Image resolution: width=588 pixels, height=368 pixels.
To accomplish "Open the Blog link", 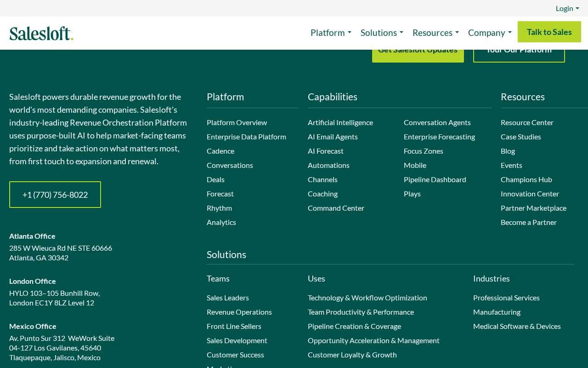I will click(508, 151).
